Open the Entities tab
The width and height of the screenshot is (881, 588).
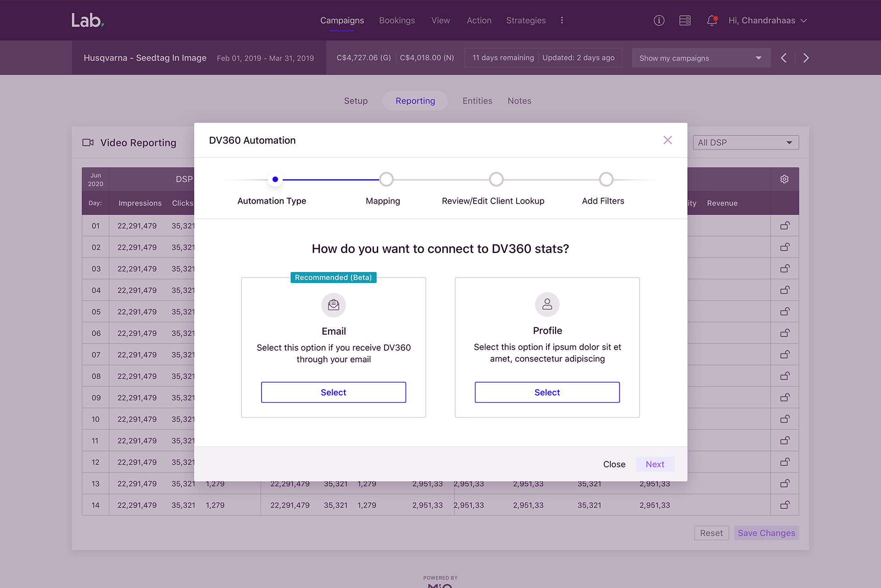[x=477, y=101]
